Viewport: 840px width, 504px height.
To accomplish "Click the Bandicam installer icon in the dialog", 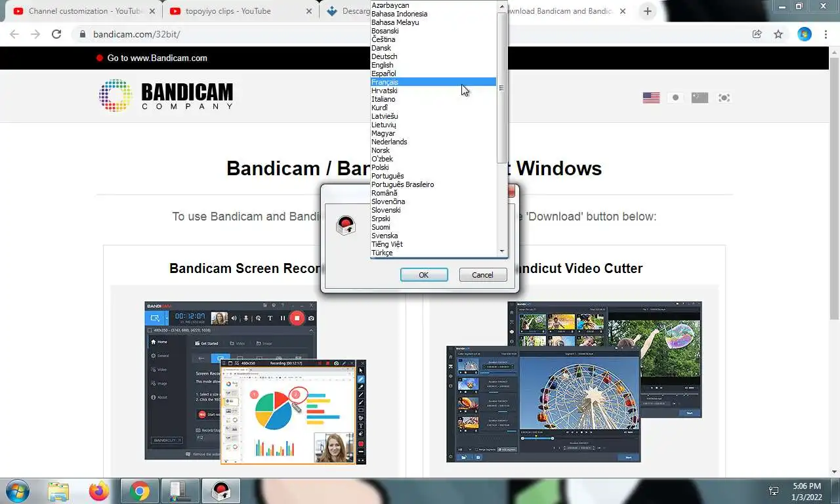I will (x=346, y=226).
